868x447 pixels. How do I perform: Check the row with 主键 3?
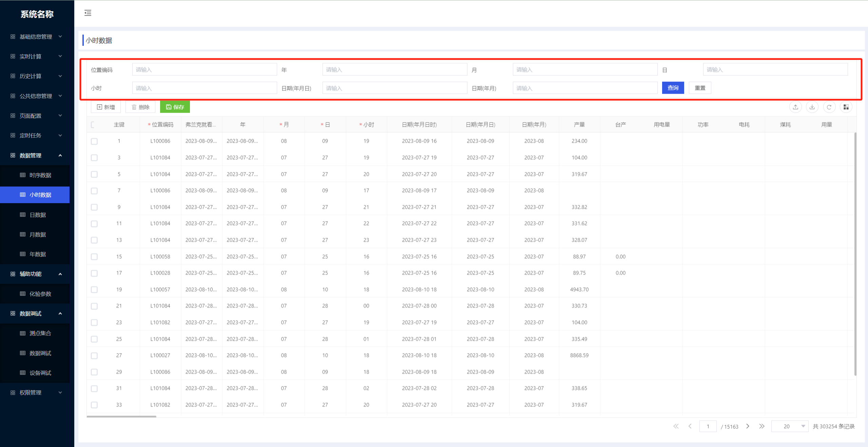(94, 158)
